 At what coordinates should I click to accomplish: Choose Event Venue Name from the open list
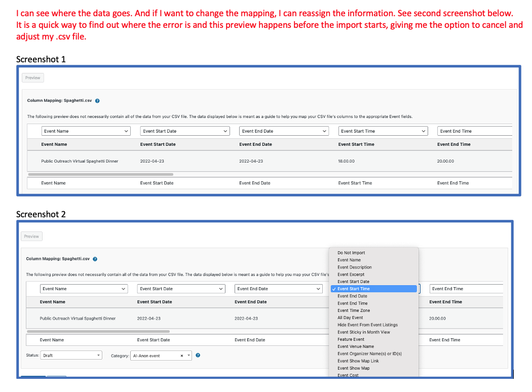[x=373, y=346]
